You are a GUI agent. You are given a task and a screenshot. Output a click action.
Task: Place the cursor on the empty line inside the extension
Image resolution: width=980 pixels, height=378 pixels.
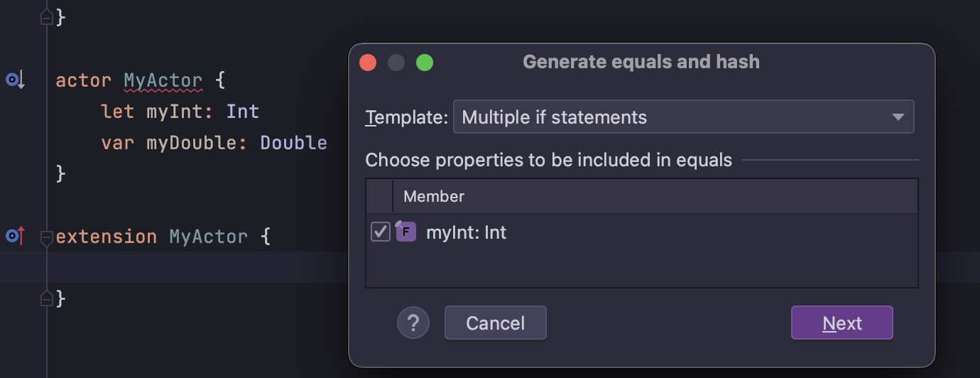178,267
